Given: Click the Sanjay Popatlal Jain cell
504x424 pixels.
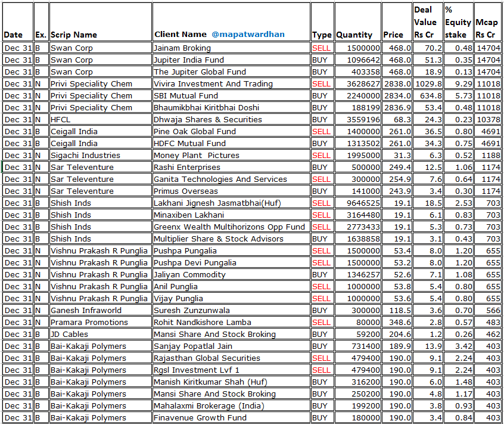Looking at the screenshot, I should (x=231, y=346).
